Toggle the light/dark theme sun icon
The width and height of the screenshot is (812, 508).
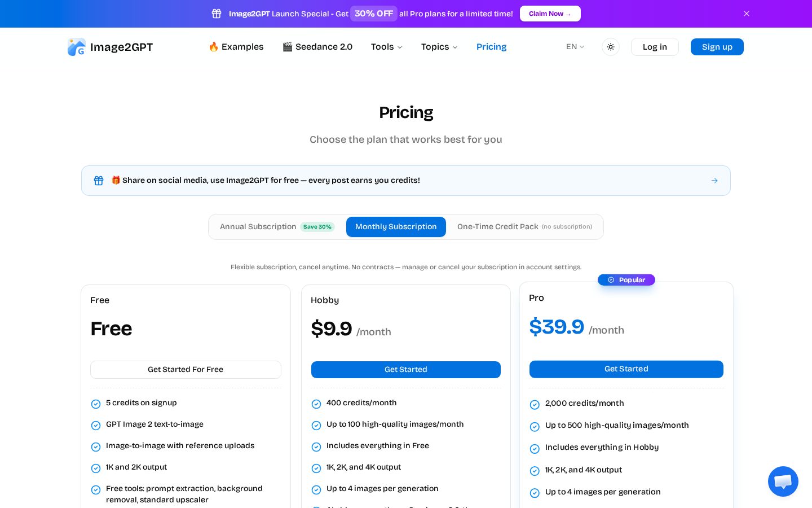[611, 47]
